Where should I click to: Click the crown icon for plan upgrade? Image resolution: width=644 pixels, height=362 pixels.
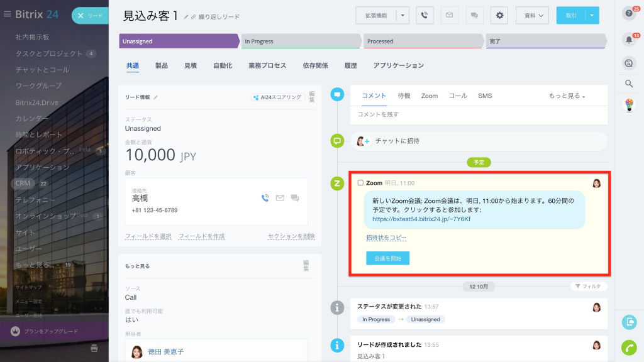pyautogui.click(x=15, y=331)
